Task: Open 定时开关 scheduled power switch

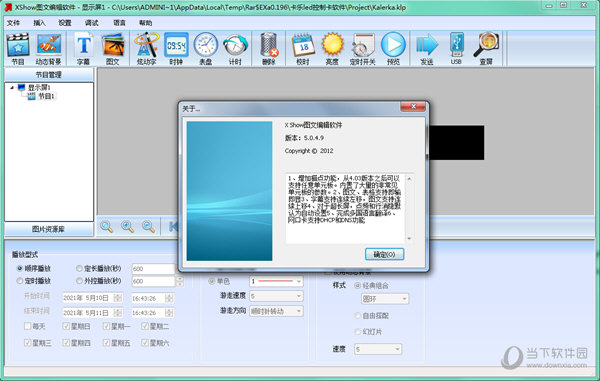Action: (362, 49)
